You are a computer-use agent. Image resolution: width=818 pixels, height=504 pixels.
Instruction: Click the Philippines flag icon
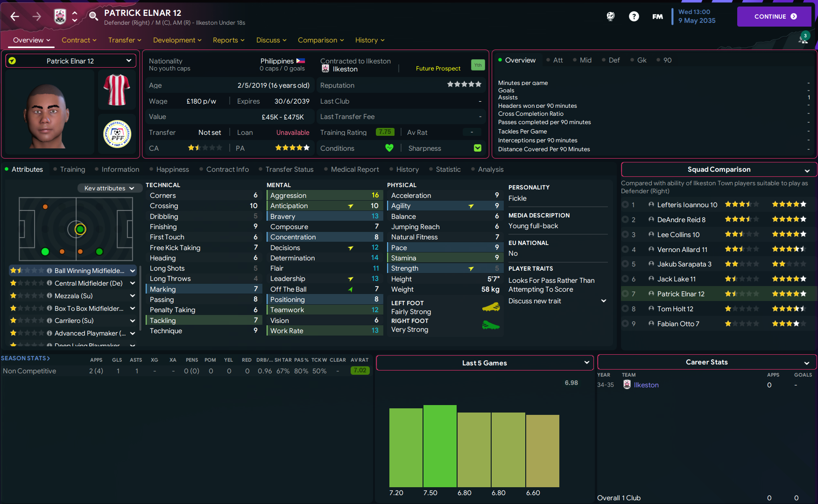pyautogui.click(x=301, y=61)
